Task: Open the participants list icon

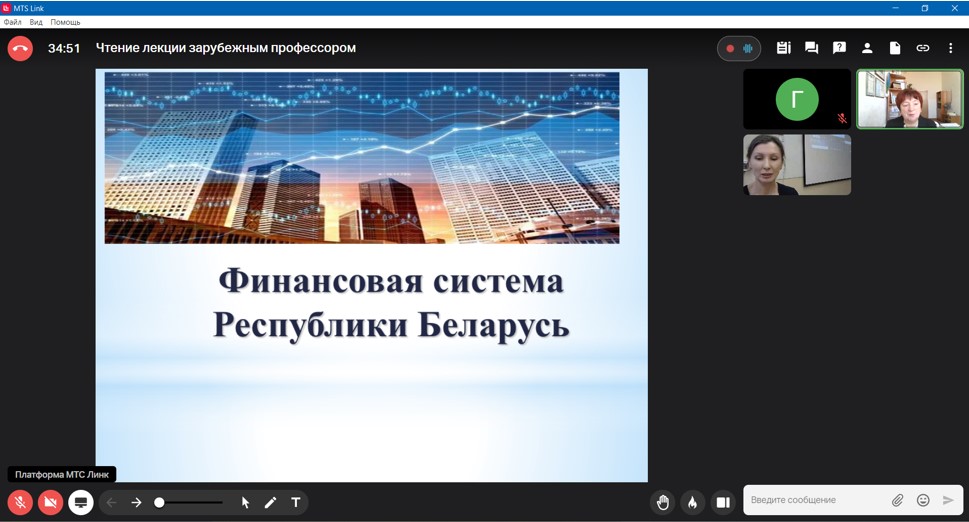Action: [x=867, y=48]
